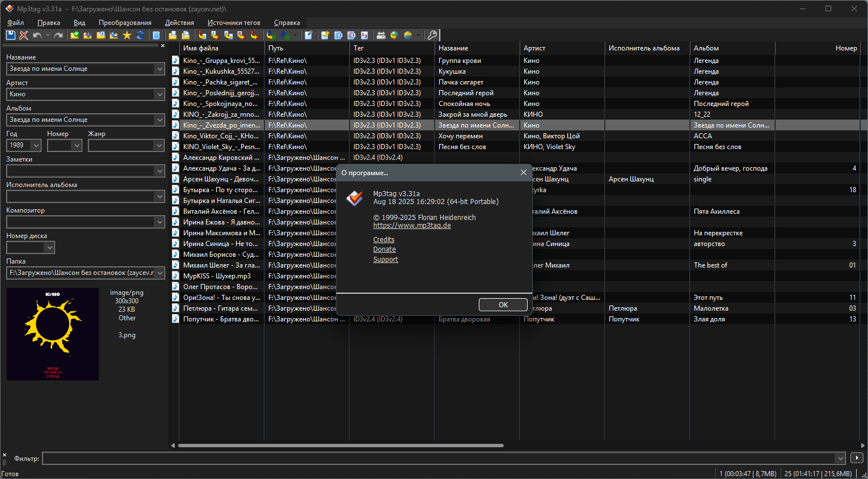This screenshot has width=868, height=479.
Task: Click OK in the О программе dialog
Action: tap(503, 305)
